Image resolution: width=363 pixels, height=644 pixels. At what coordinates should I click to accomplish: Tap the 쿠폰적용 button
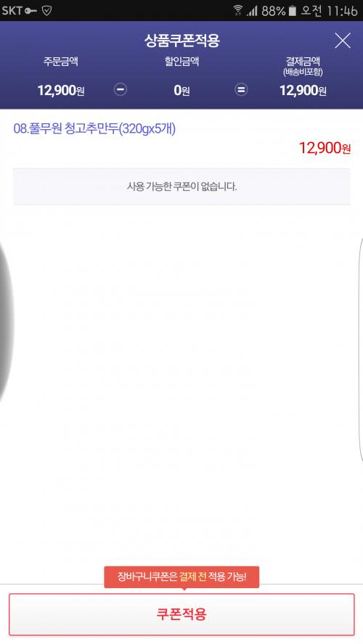[181, 614]
